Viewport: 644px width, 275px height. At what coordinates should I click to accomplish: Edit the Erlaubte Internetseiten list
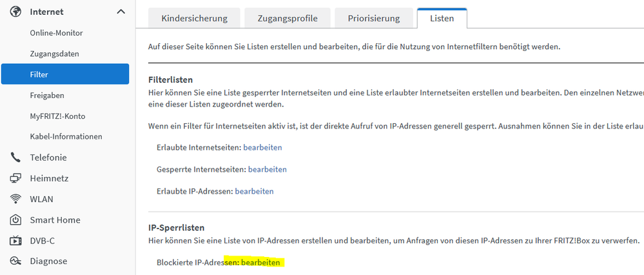click(x=262, y=148)
